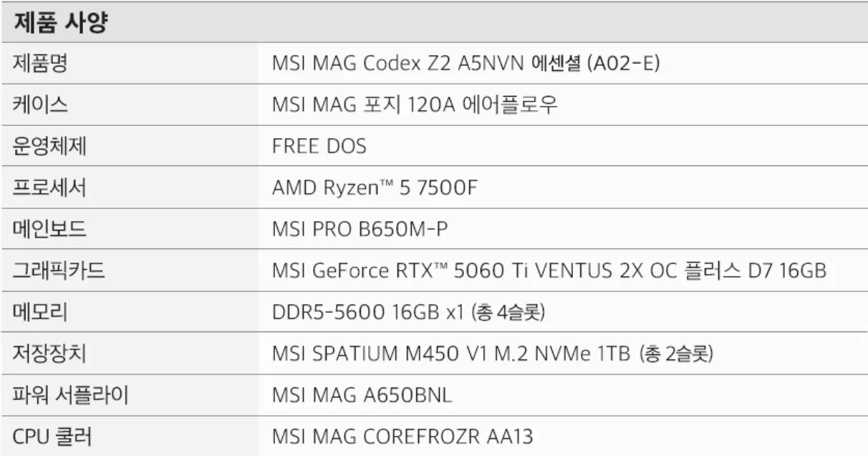868x456 pixels.
Task: Click the 그래픽카드 row label
Action: (x=63, y=271)
